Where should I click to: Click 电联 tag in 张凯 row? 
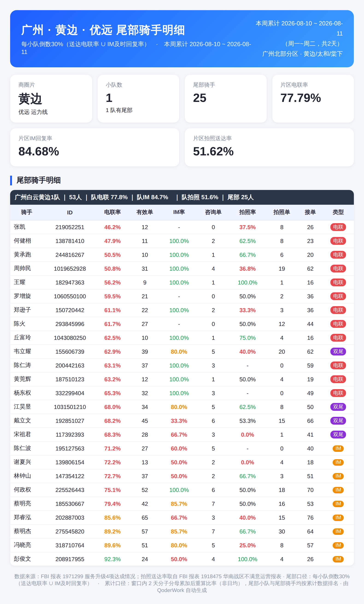point(338,227)
